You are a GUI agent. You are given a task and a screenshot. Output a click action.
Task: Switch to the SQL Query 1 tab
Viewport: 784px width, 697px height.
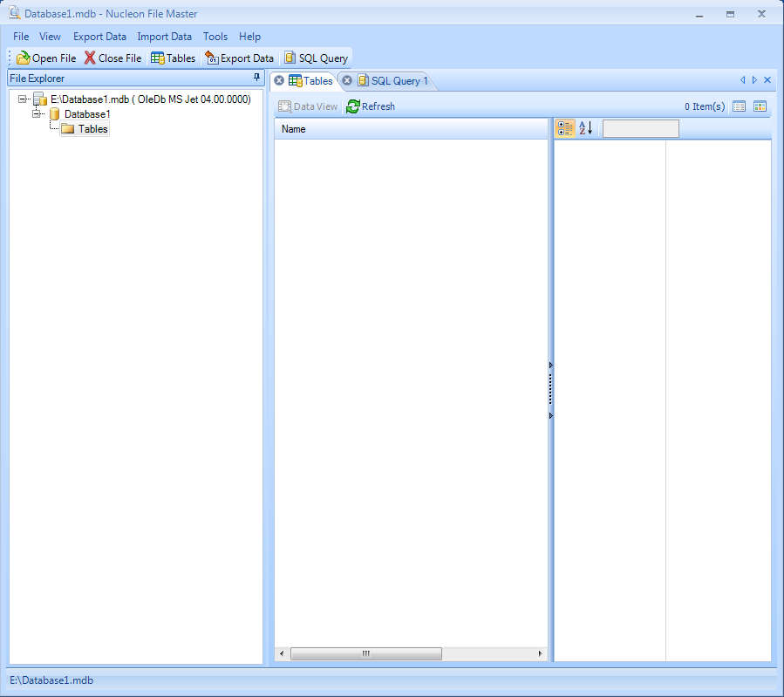tap(399, 81)
